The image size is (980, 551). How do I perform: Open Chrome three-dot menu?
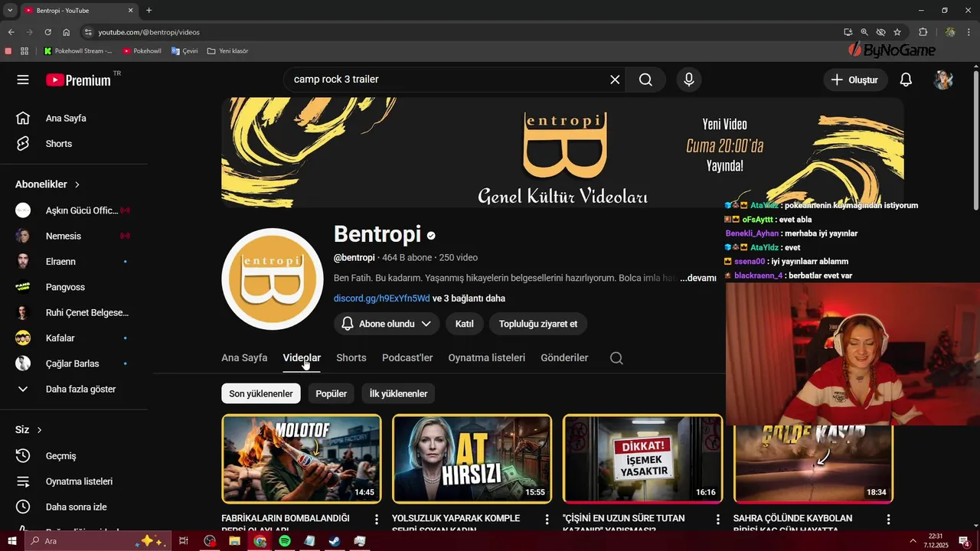coord(969,32)
